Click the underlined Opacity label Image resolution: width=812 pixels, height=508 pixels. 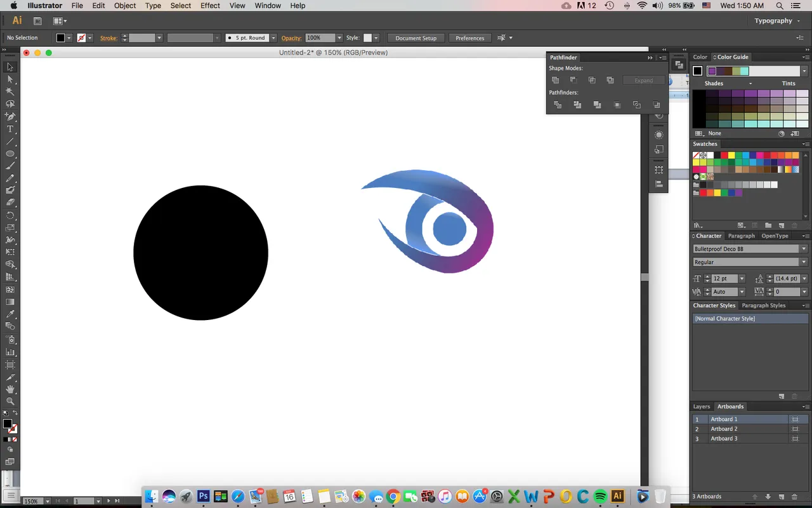(292, 38)
